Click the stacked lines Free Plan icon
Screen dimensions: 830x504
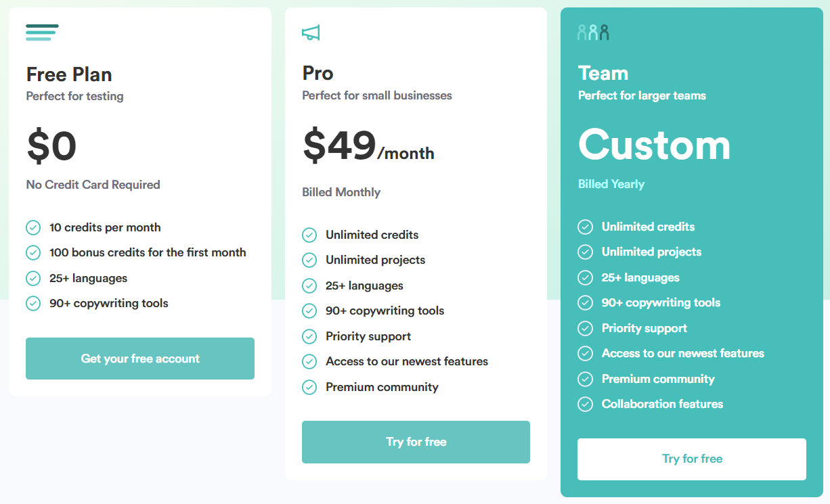click(42, 32)
